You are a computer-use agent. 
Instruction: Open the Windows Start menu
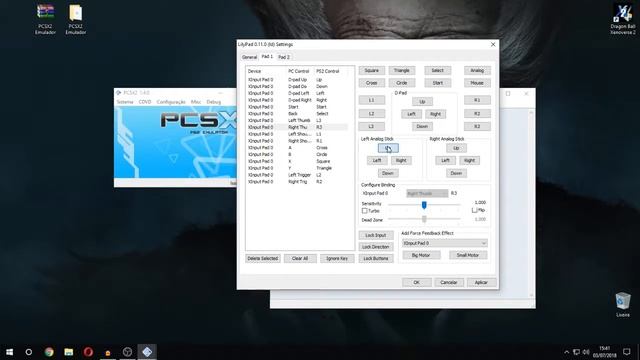[x=9, y=352]
